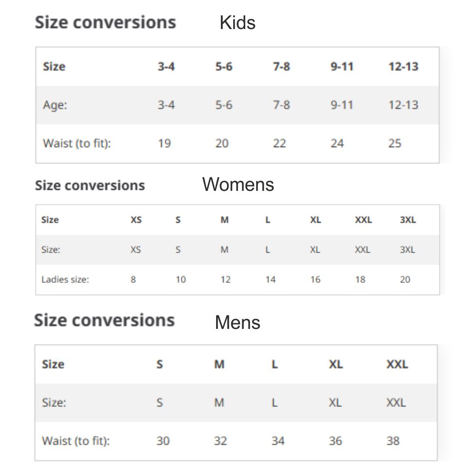
Task: Click kids waist value 25
Action: click(395, 143)
